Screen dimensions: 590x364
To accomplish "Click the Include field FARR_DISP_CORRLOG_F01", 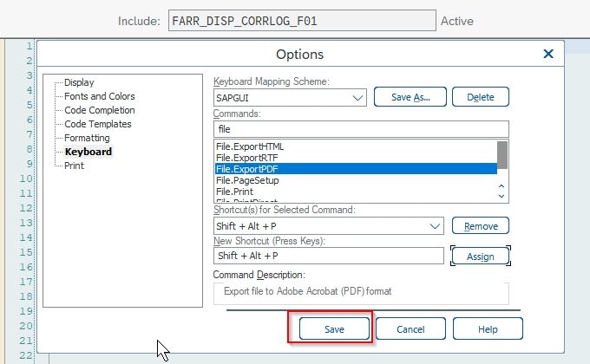I will (302, 21).
